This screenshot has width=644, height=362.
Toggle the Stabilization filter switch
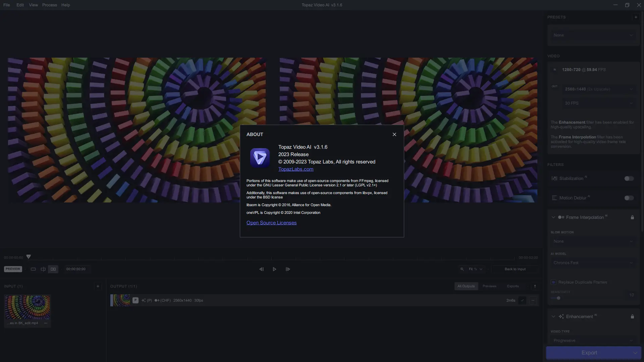[629, 179]
